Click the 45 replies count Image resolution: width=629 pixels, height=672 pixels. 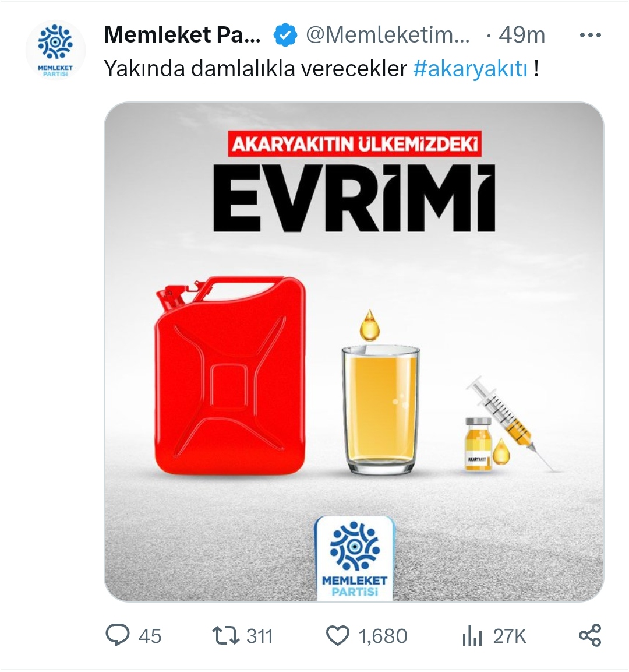pyautogui.click(x=150, y=636)
